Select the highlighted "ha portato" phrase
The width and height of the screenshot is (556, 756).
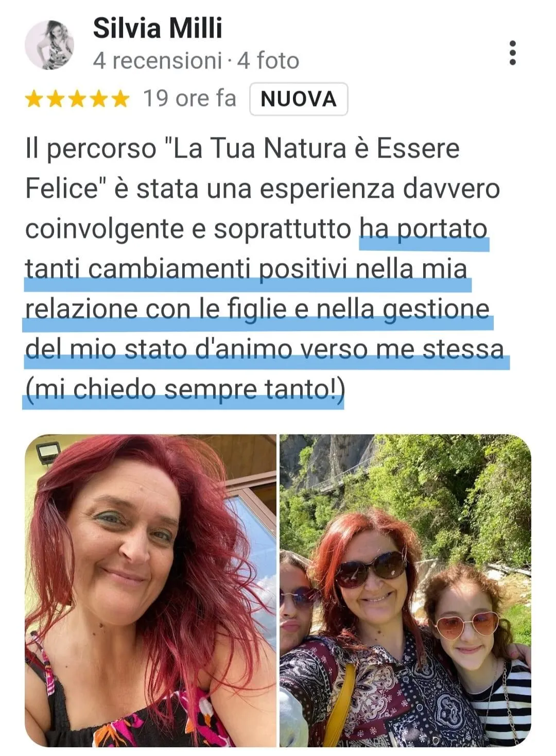click(423, 229)
